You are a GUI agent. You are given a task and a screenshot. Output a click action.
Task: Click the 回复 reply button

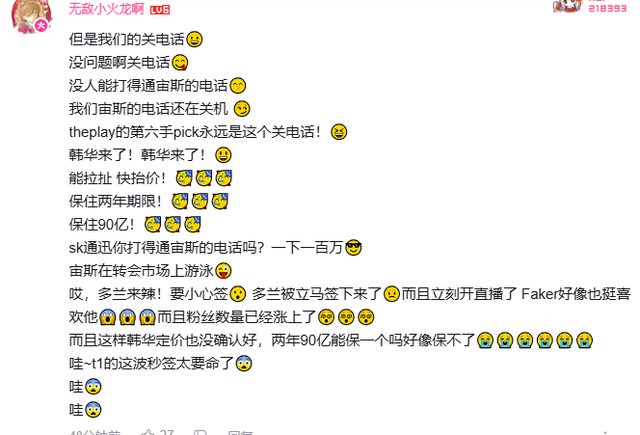[240, 432]
